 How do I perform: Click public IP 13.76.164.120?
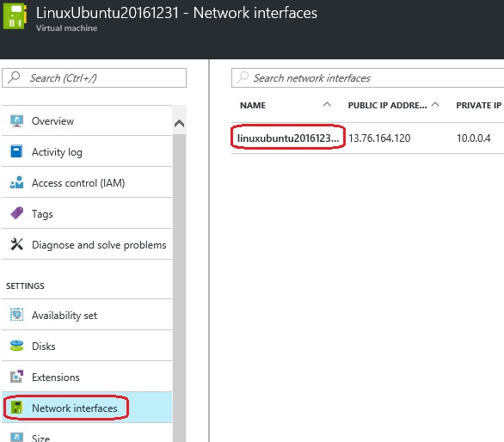[x=379, y=138]
